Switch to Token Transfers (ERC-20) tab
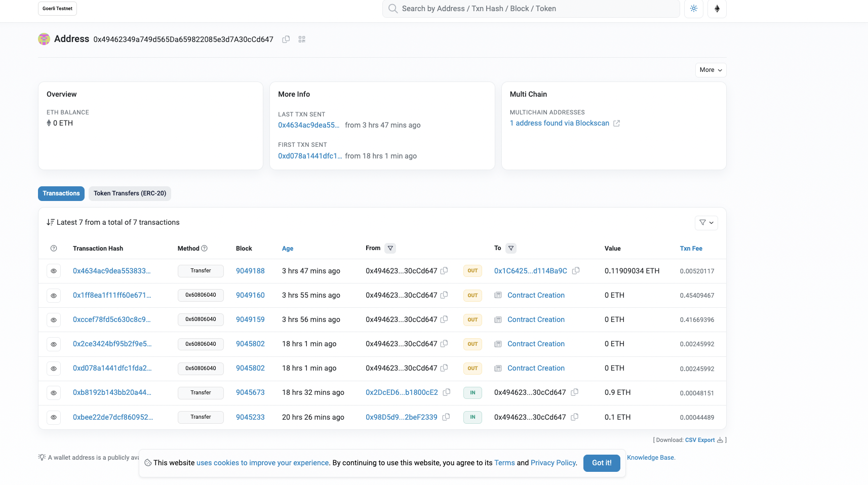The image size is (868, 485). [x=130, y=193]
